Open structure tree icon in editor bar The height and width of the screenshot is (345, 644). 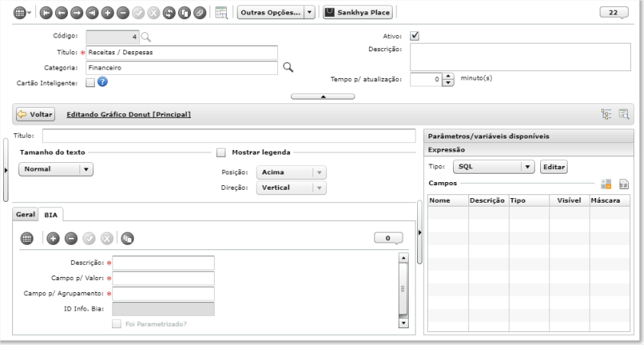pyautogui.click(x=607, y=114)
